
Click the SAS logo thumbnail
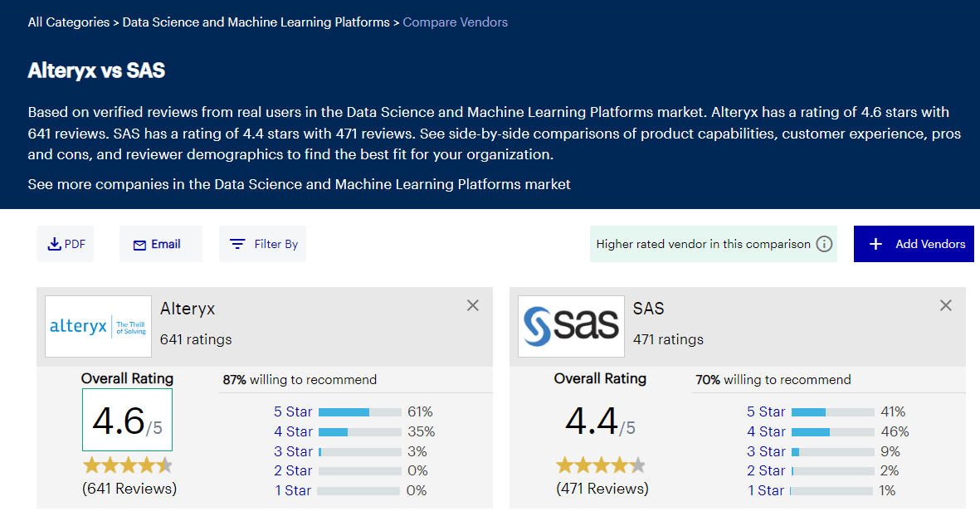[571, 326]
